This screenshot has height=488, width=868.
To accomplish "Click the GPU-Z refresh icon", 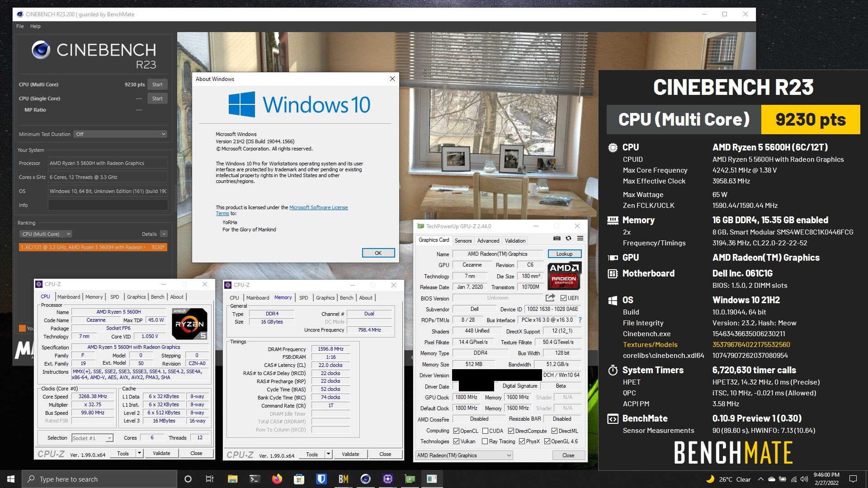I will click(x=568, y=238).
